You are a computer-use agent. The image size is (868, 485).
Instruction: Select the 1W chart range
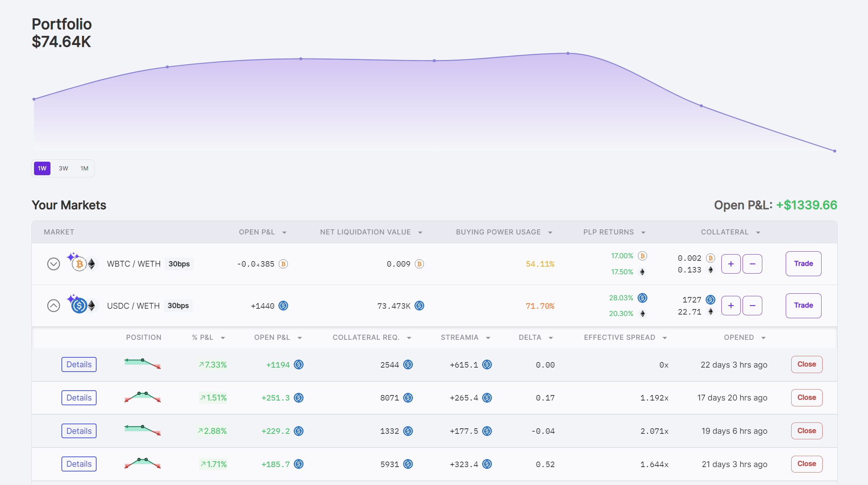tap(42, 168)
